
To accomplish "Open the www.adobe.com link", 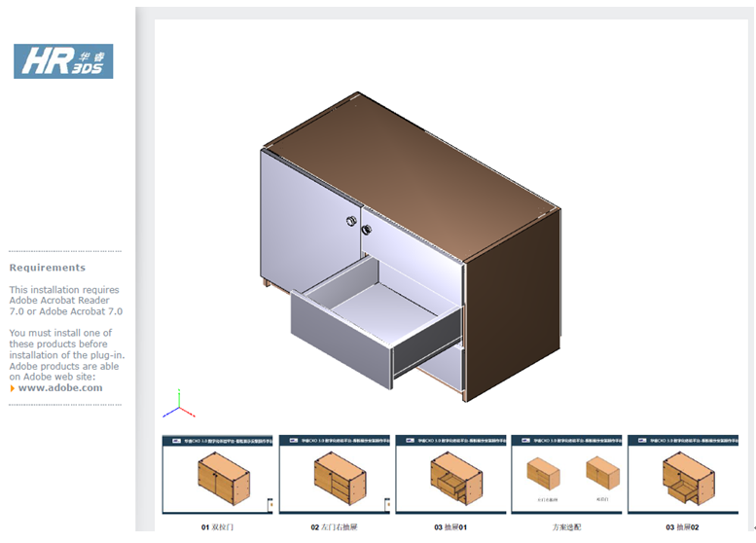I will [60, 388].
